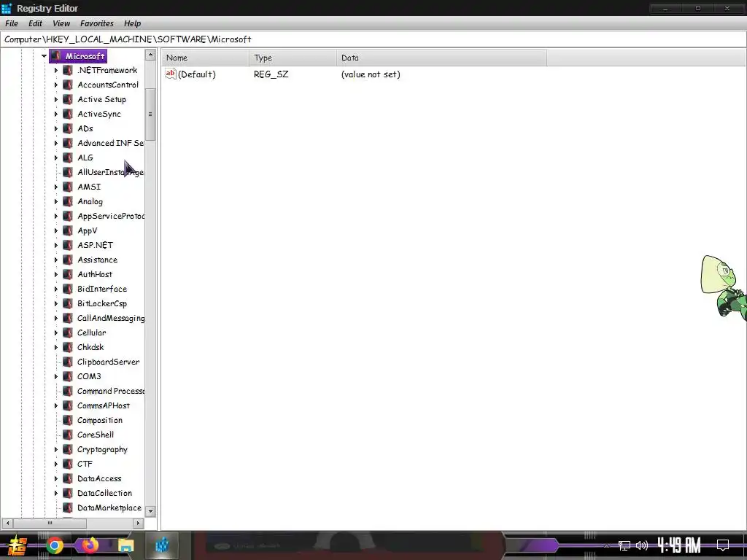747x560 pixels.
Task: Expand the Cryptography key
Action: [x=55, y=449]
